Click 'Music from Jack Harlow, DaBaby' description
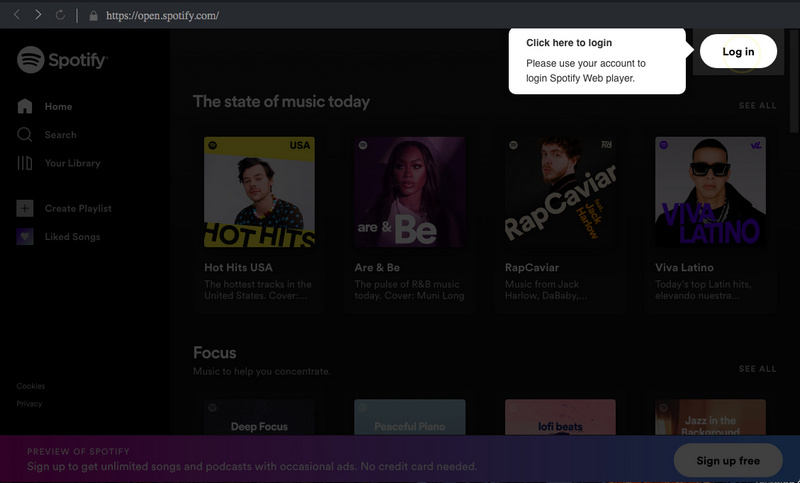 tap(546, 290)
